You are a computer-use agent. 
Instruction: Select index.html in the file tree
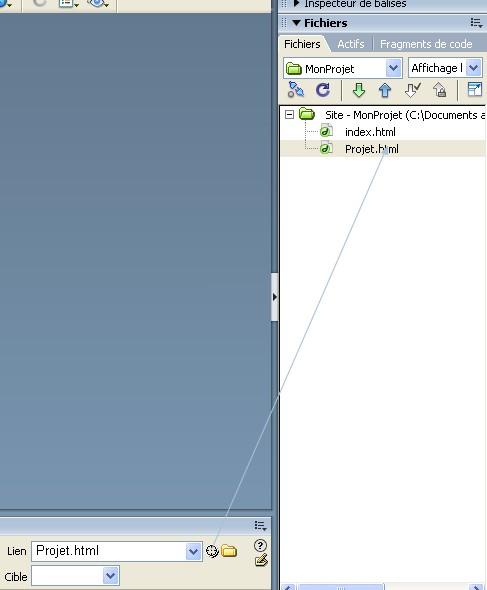370,132
